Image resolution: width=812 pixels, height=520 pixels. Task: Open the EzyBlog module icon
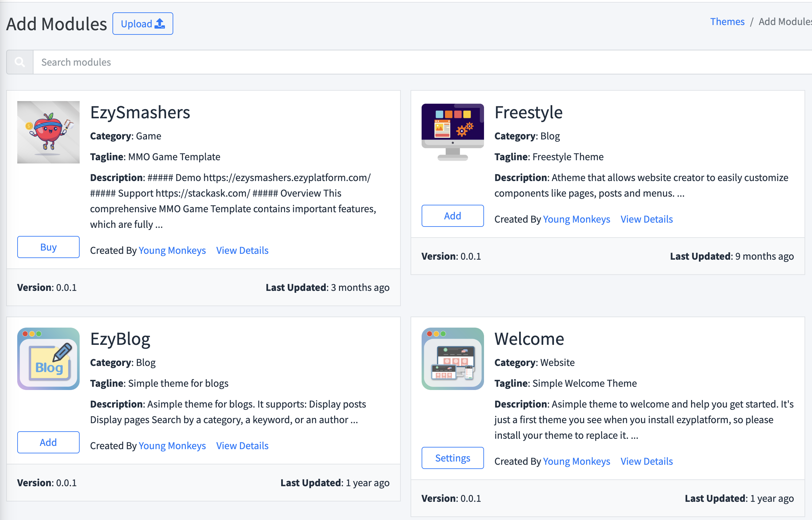pyautogui.click(x=48, y=358)
